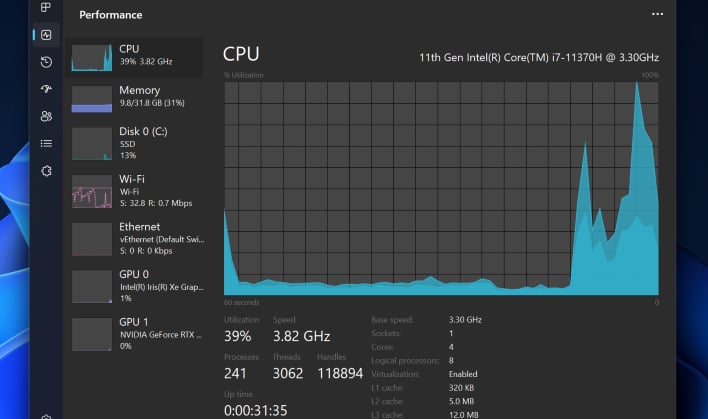
Task: Open the Users page icon
Action: point(46,116)
